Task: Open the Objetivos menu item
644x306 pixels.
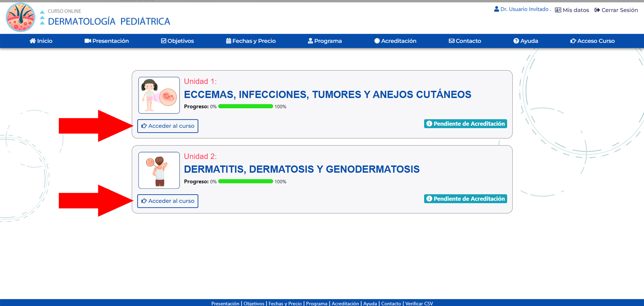Action: pyautogui.click(x=178, y=41)
